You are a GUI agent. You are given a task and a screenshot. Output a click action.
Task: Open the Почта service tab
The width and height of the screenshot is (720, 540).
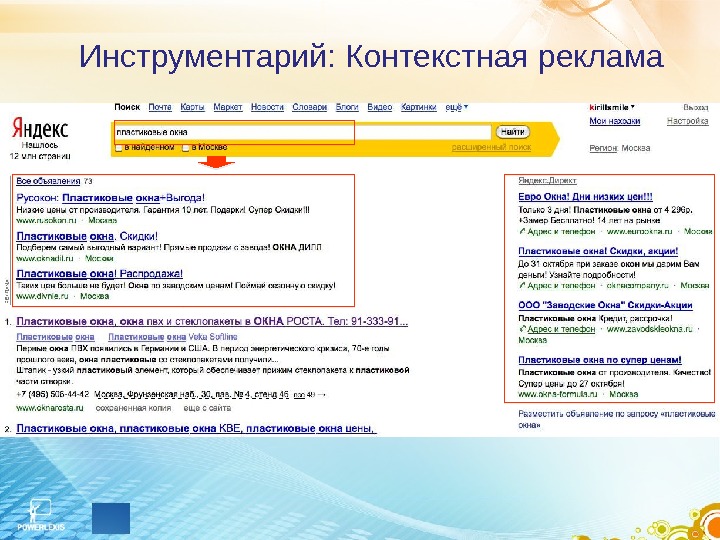(x=160, y=107)
